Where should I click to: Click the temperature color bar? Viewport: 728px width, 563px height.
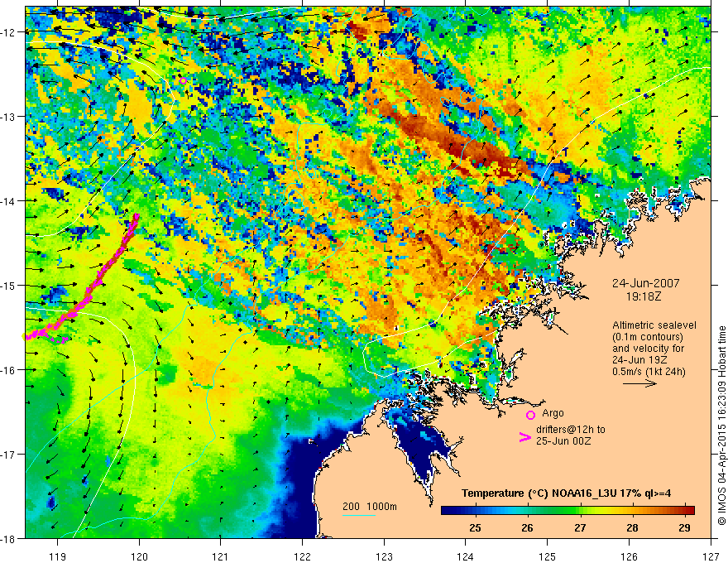click(x=568, y=510)
